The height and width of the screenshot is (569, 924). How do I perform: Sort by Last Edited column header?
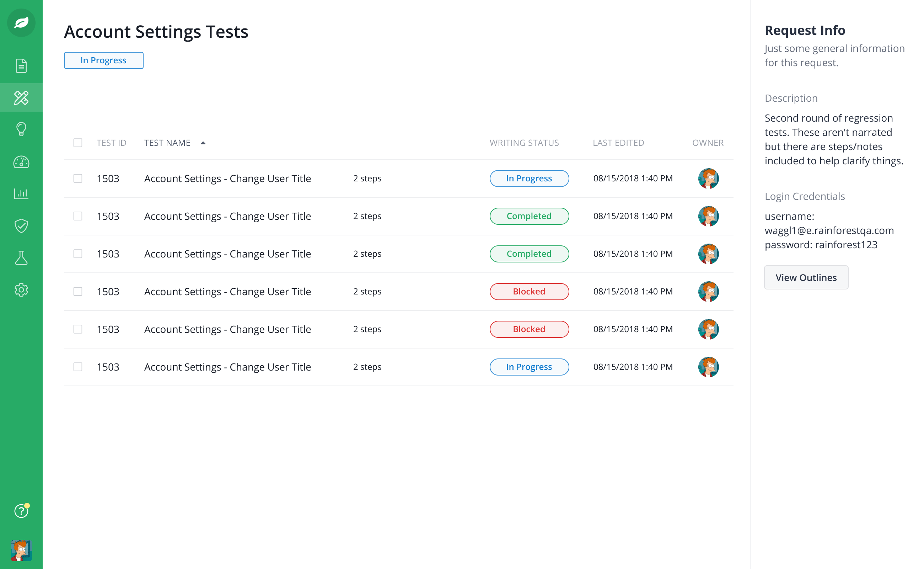coord(618,143)
